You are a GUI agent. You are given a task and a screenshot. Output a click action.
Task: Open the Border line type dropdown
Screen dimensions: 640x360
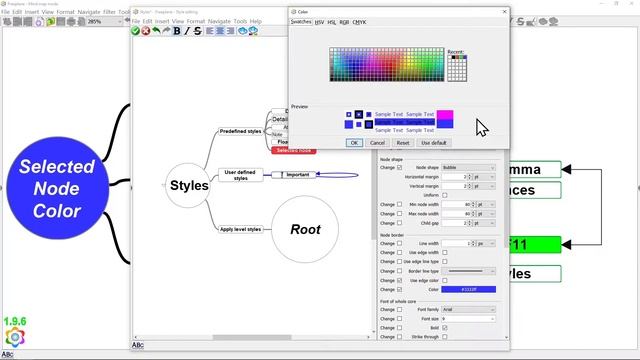[x=469, y=271]
